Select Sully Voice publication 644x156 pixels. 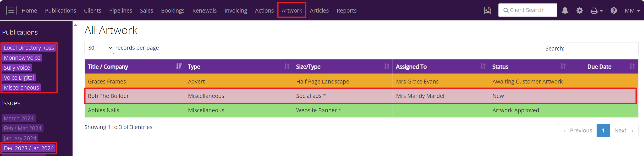coord(17,68)
